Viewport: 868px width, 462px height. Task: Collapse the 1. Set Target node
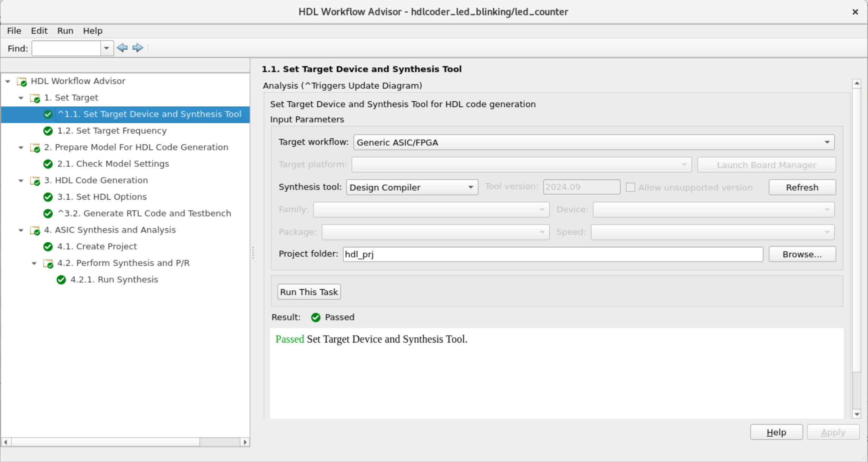point(21,98)
